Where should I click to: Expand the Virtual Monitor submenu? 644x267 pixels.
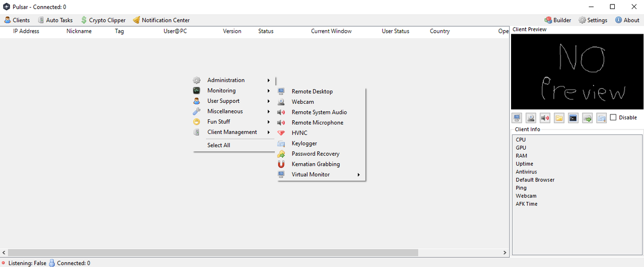pyautogui.click(x=321, y=174)
